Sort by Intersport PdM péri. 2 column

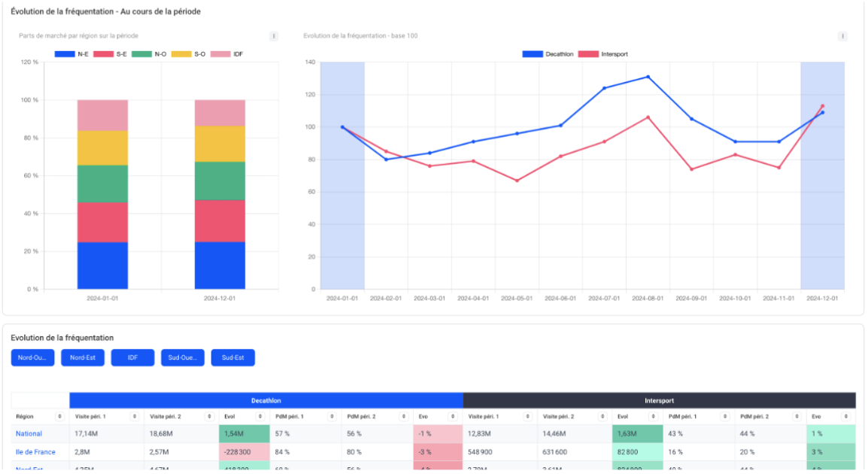point(797,416)
